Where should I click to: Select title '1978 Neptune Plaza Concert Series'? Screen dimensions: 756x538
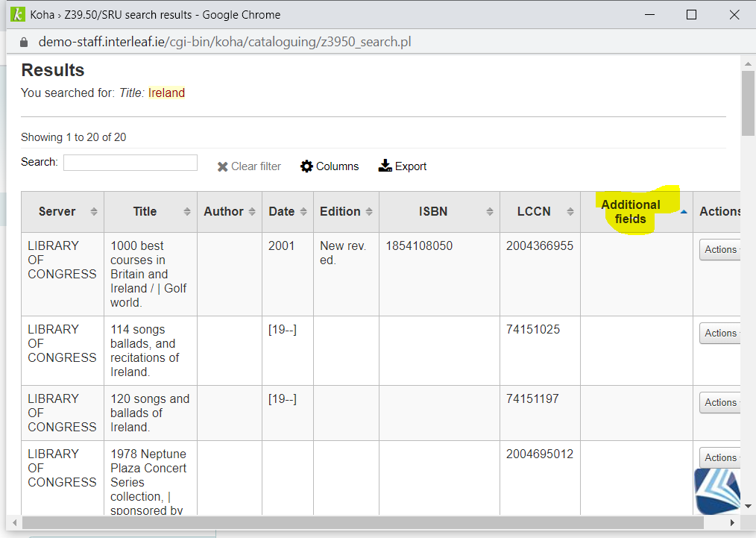click(x=148, y=481)
